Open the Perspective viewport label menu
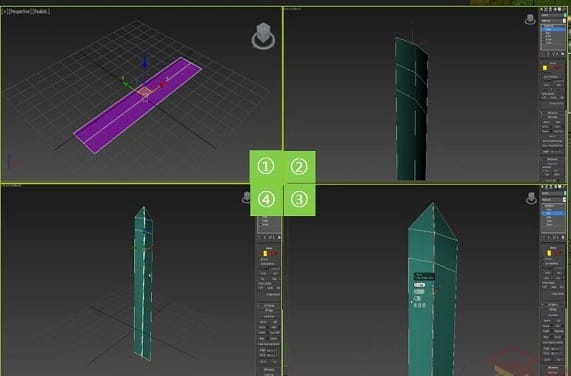This screenshot has width=571, height=376. 19,11
